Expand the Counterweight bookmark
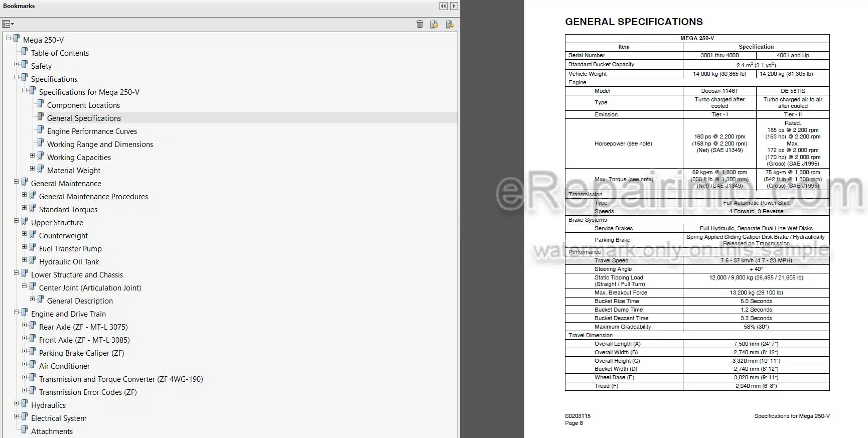Viewport: 868px width, 438px height. point(24,234)
